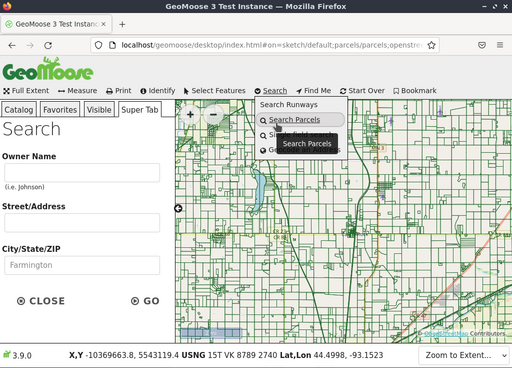Go back with browser back arrow

(12, 45)
